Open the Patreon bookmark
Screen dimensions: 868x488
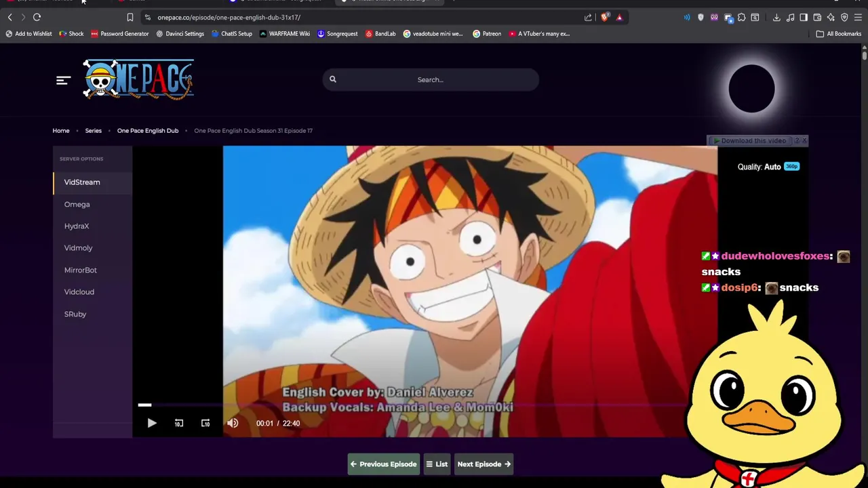pyautogui.click(x=487, y=33)
